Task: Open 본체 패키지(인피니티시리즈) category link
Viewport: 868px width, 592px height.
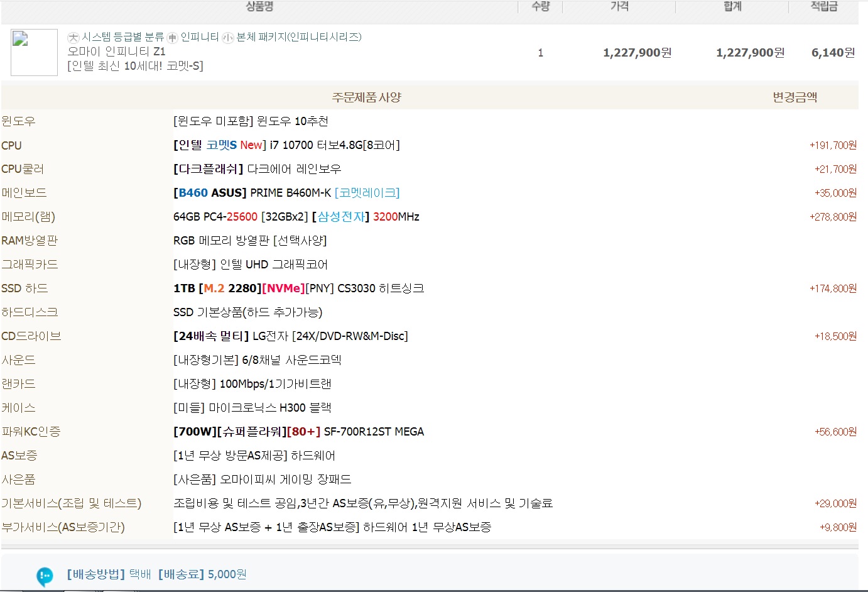Action: click(299, 37)
